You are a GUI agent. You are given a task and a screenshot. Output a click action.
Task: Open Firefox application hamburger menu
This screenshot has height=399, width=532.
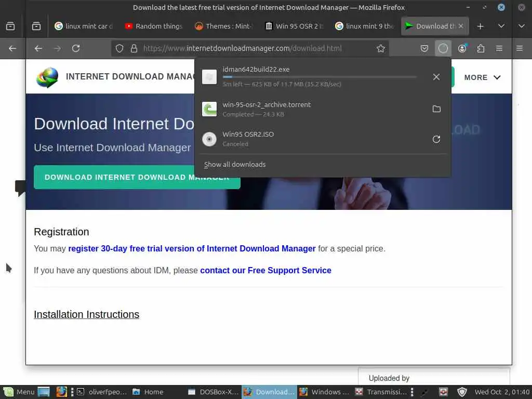click(x=499, y=48)
